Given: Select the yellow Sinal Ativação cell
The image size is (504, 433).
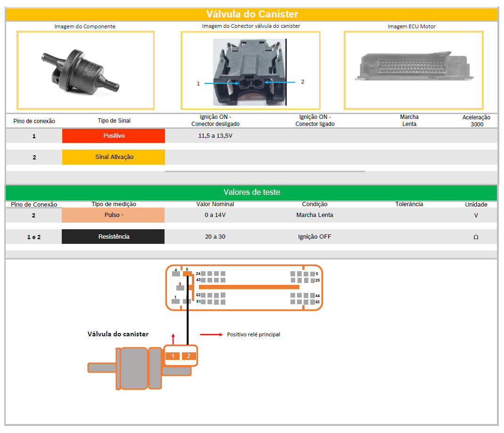Looking at the screenshot, I should click(114, 157).
